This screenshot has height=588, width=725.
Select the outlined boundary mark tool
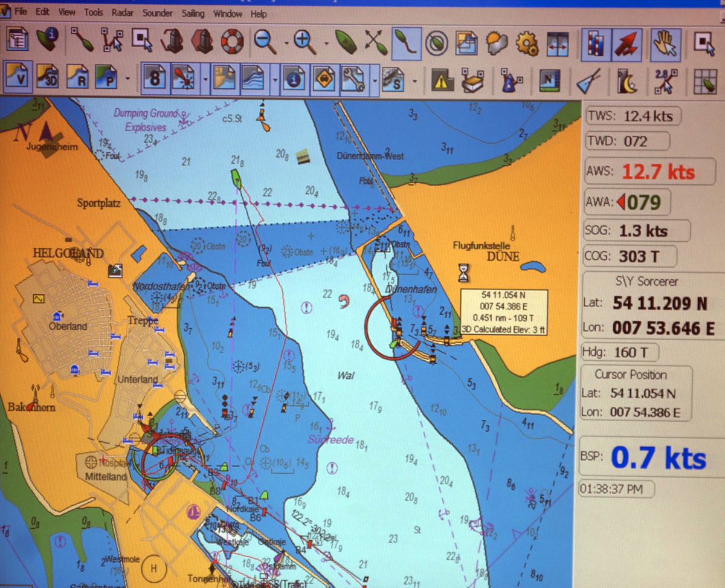(x=172, y=41)
